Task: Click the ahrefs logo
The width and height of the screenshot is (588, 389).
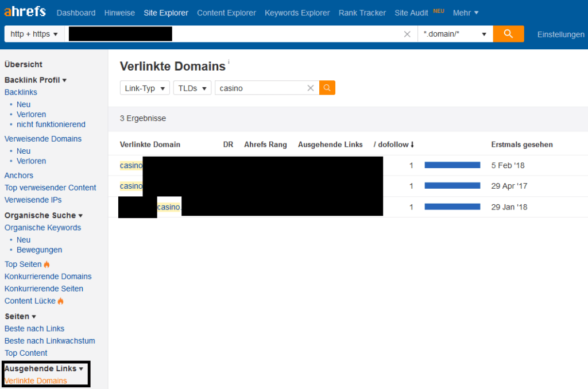Action: coord(25,11)
